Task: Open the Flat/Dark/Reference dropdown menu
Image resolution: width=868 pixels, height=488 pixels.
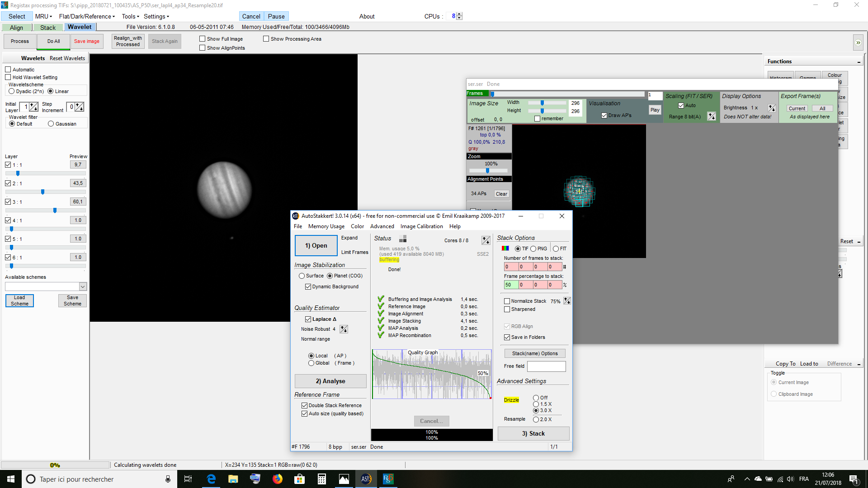Action: (x=87, y=16)
